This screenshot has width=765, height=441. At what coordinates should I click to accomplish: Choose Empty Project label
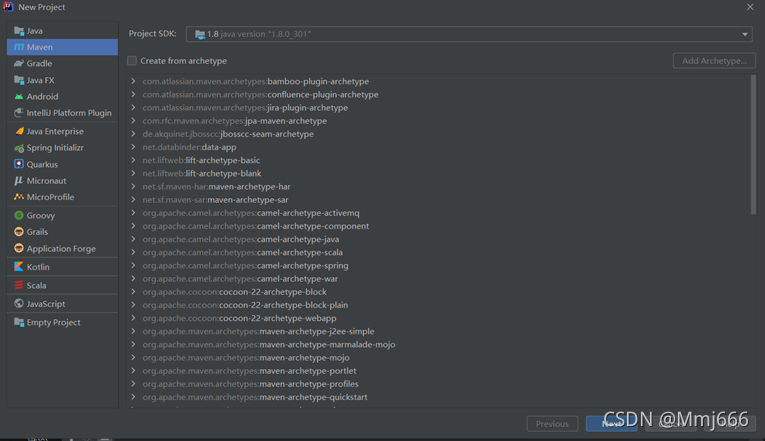pyautogui.click(x=54, y=322)
